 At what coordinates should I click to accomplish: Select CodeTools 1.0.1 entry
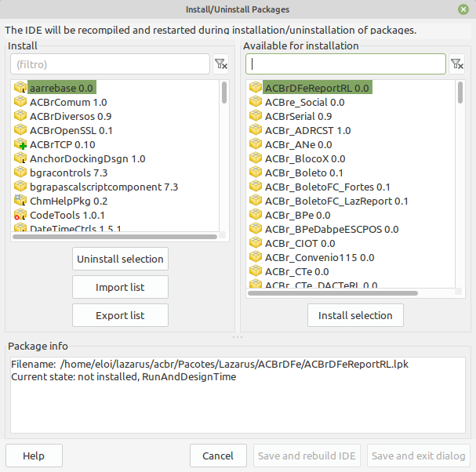(67, 215)
